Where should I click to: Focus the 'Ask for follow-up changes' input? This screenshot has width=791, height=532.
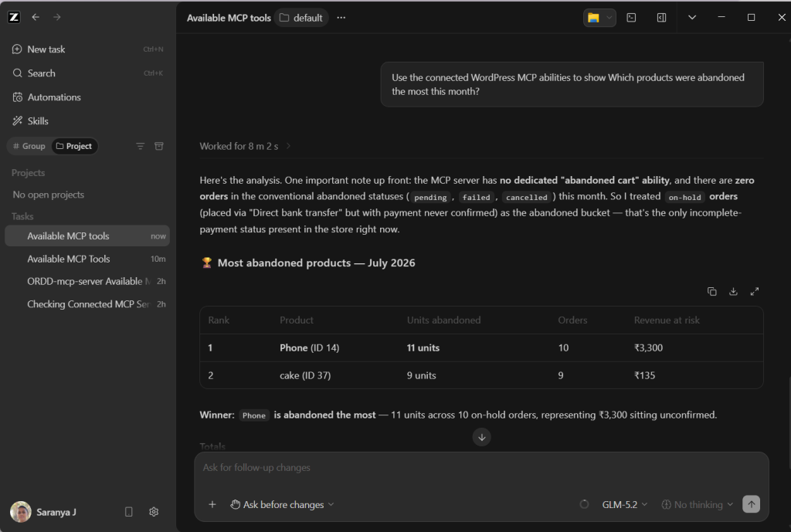click(x=482, y=468)
